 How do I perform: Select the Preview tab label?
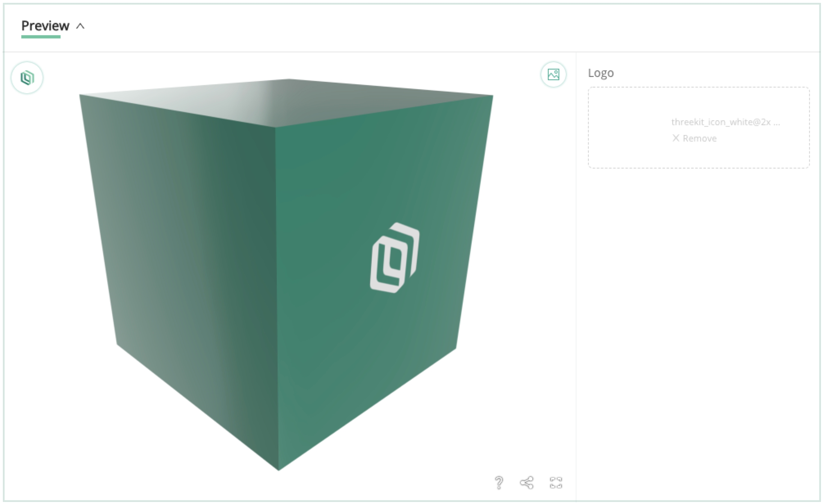pyautogui.click(x=45, y=25)
